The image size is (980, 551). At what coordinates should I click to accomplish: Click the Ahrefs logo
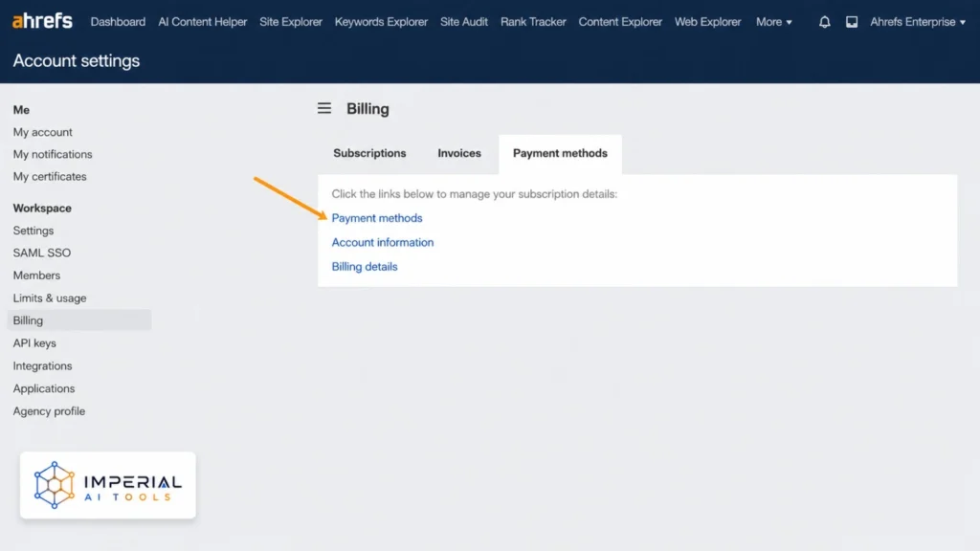(42, 21)
